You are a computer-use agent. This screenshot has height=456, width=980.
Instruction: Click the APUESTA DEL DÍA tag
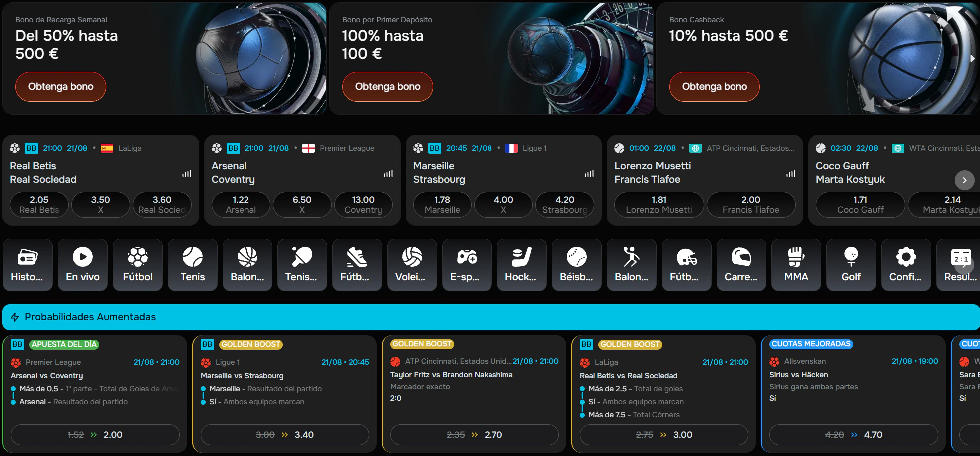click(64, 344)
